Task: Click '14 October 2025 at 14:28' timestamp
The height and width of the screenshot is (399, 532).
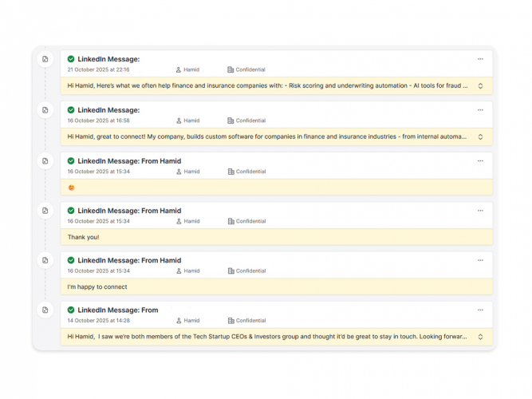Action: (98, 321)
